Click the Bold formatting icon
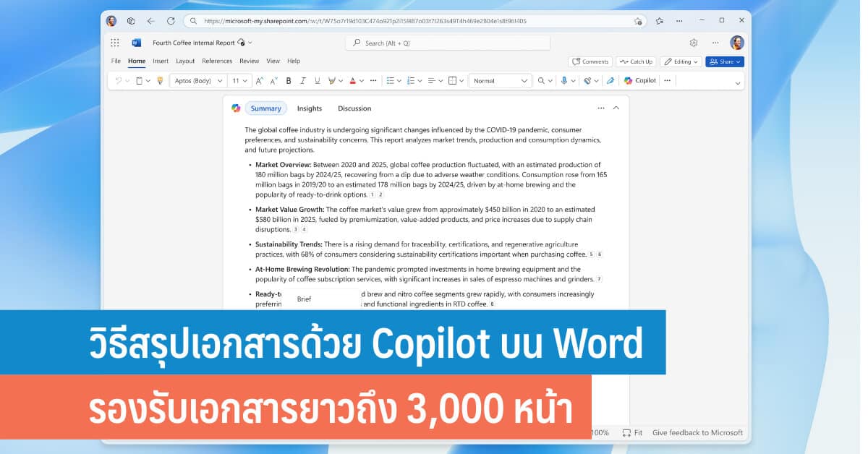 (x=289, y=81)
